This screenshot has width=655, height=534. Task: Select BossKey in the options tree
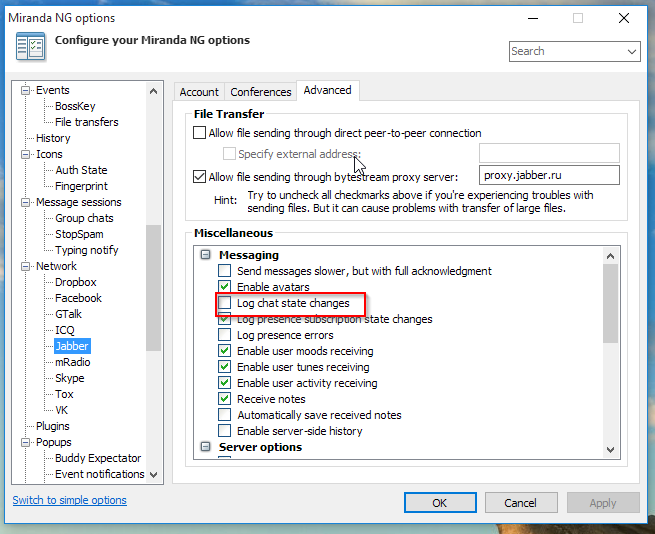(75, 106)
